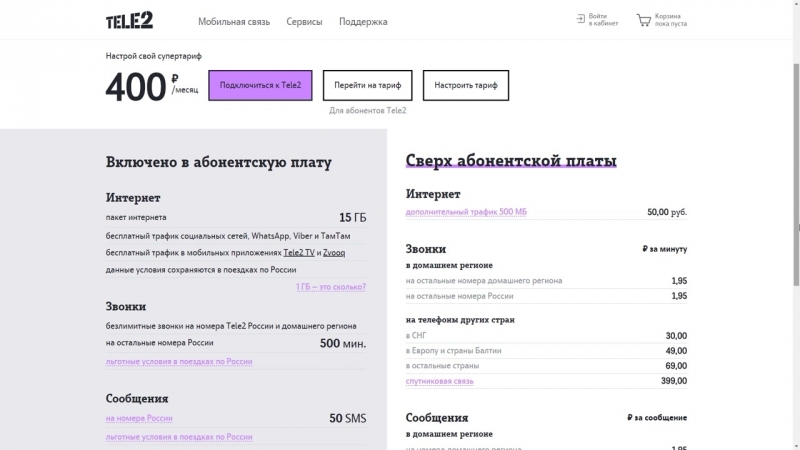800x450 pixels.
Task: Click the 30,00 price for СНГ
Action: click(676, 336)
